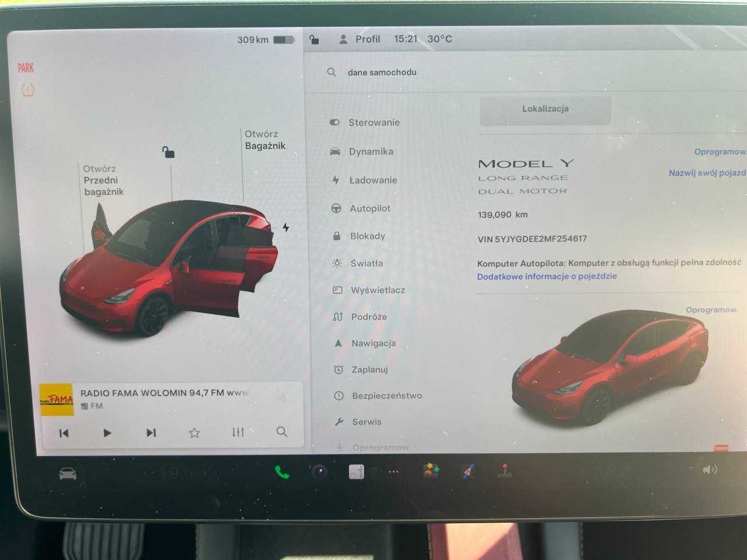The image size is (747, 560).
Task: Open the notes app after the camera icon
Action: click(x=357, y=472)
